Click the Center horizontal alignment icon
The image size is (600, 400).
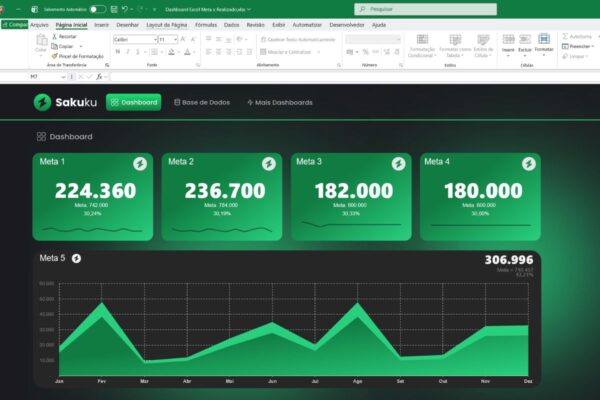click(x=218, y=52)
